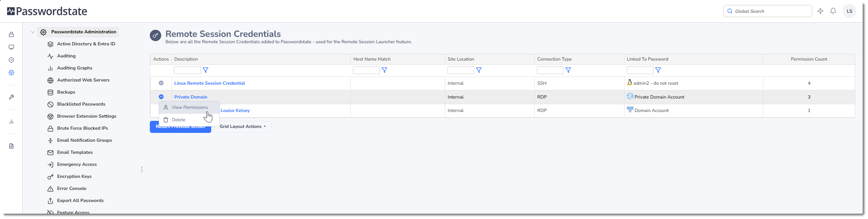
Task: Click permission count 4 for Linux credential
Action: pyautogui.click(x=809, y=83)
